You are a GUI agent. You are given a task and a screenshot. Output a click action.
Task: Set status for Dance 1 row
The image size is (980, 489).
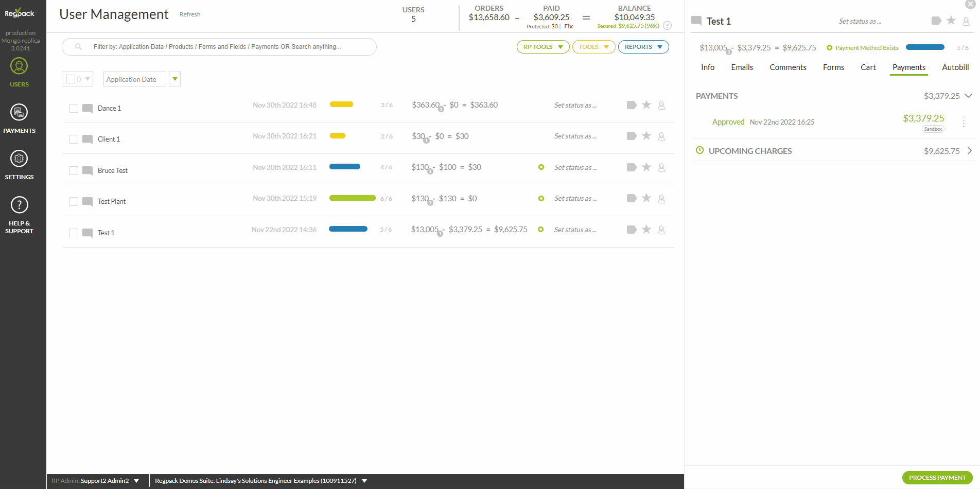tap(575, 105)
